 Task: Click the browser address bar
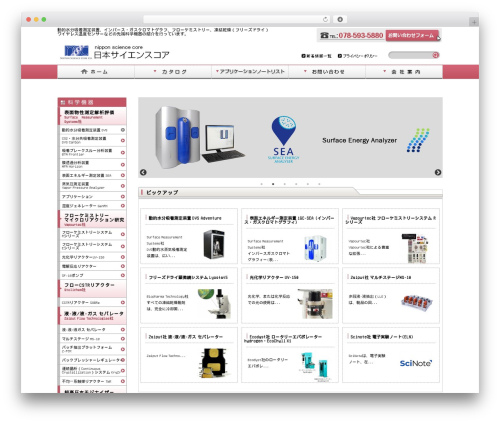coord(236,19)
